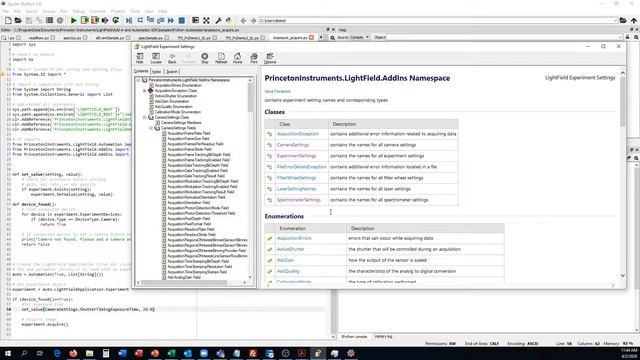This screenshot has width=640, height=360.
Task: Open the SpectrometerSettings class link
Action: [x=299, y=200]
